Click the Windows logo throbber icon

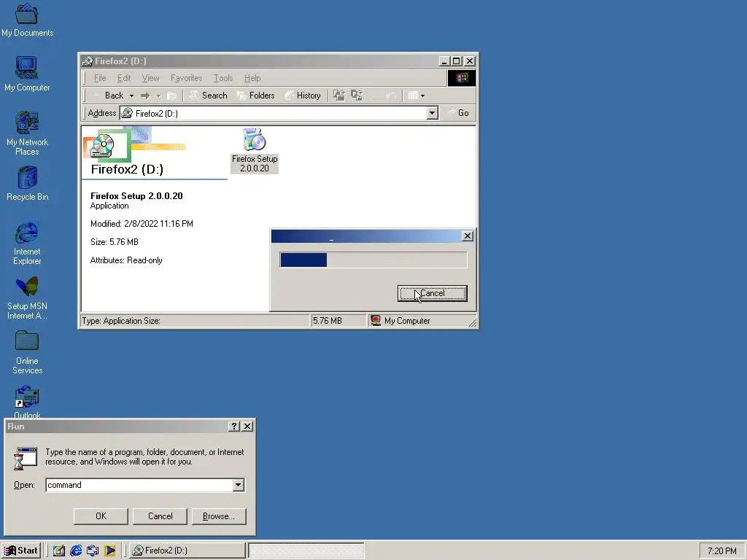(462, 78)
